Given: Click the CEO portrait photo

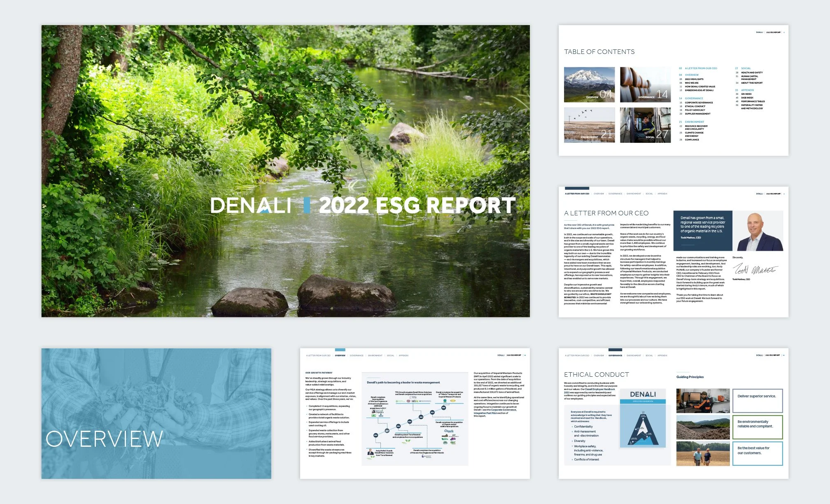Looking at the screenshot, I should [758, 231].
